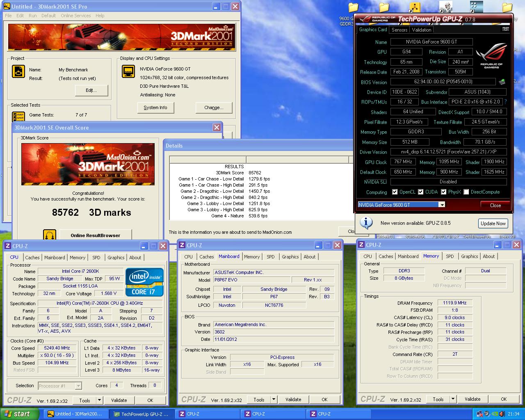Image resolution: width=525 pixels, height=420 pixels.
Task: Switch to the Sensors tab in GPU-Z
Action: (399, 30)
